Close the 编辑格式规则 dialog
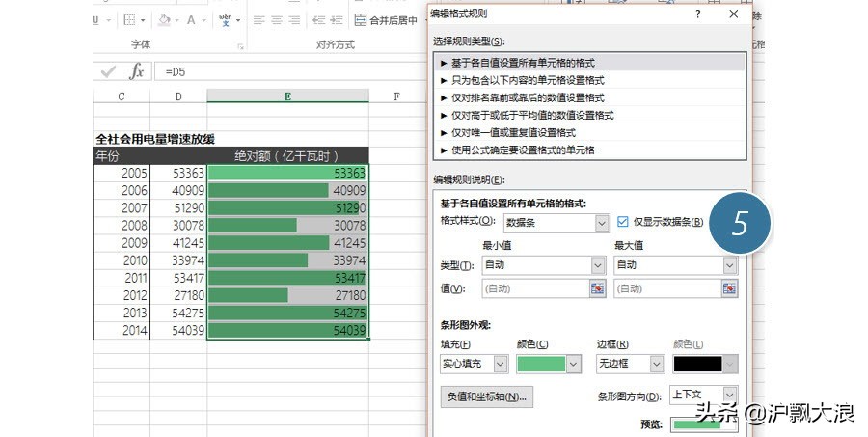 click(x=734, y=14)
